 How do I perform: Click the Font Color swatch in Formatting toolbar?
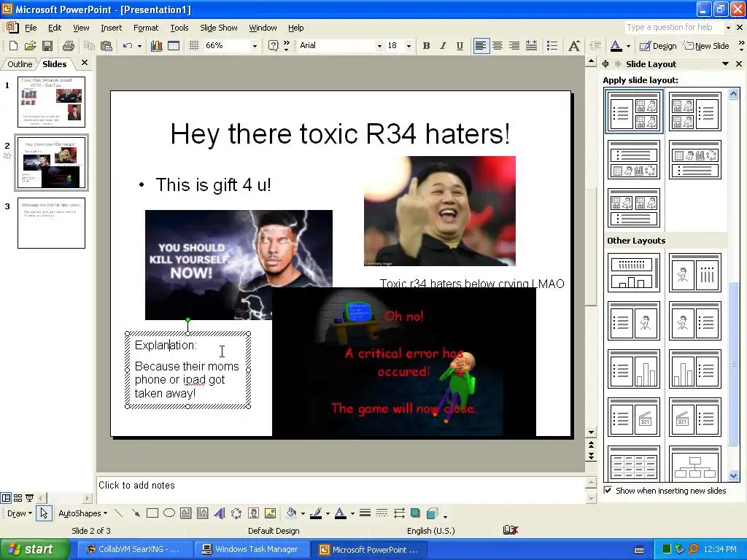tap(616, 46)
